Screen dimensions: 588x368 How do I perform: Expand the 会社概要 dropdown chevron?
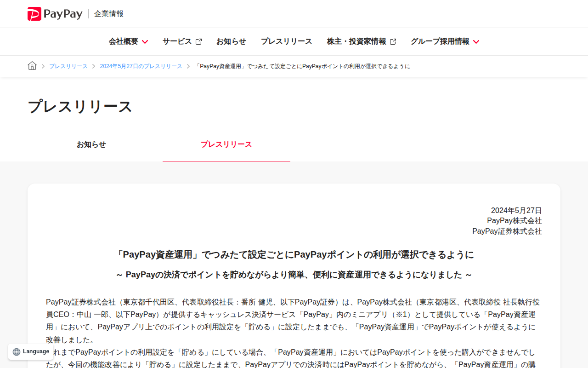pos(145,42)
